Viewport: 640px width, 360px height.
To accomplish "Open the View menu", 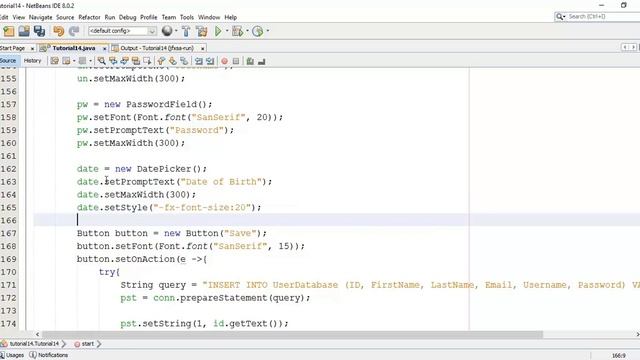I will pos(19,17).
